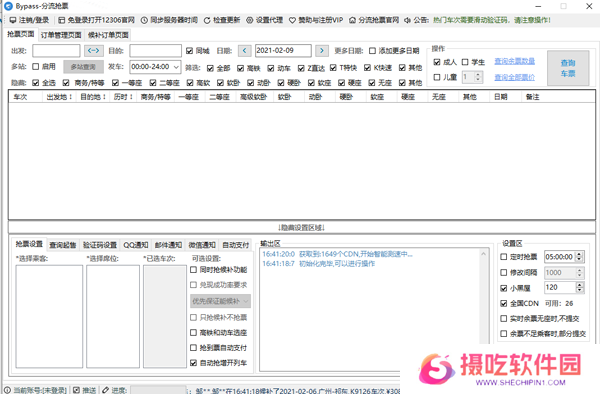Open the 验证码设置 tab
Screen dimensions: 600x394
[x=100, y=245]
